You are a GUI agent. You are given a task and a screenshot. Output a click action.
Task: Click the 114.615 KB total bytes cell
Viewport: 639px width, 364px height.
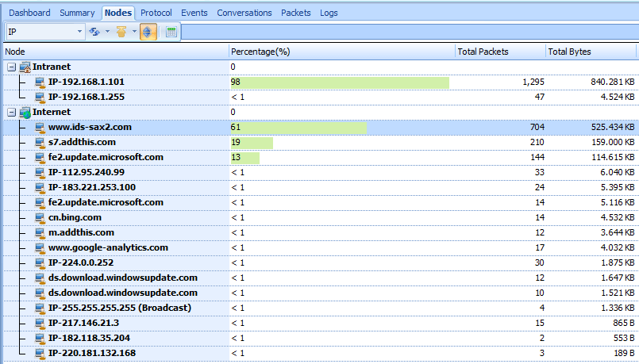[613, 158]
